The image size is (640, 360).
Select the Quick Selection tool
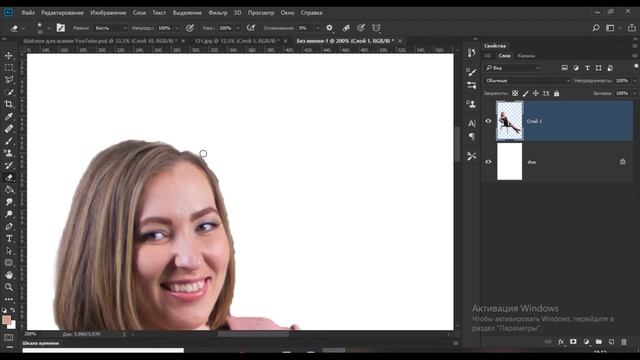[9, 92]
